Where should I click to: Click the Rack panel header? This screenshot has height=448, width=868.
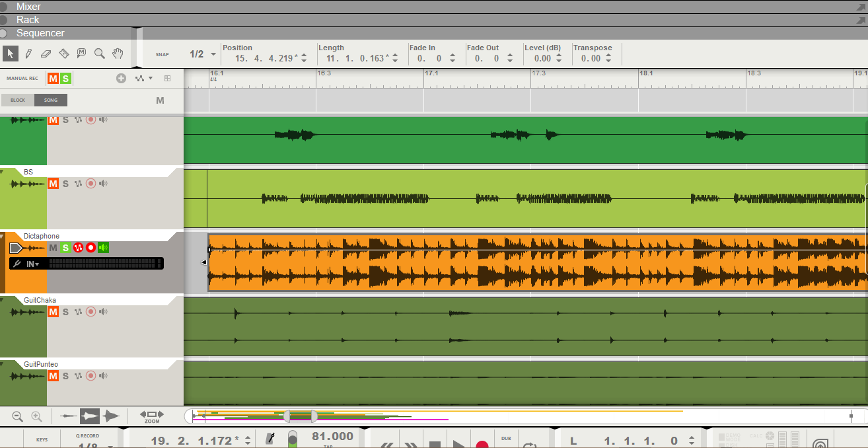434,20
